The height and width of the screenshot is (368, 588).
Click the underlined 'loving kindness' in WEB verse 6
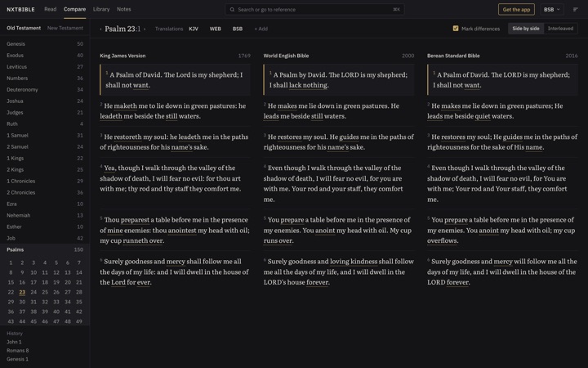(x=354, y=262)
